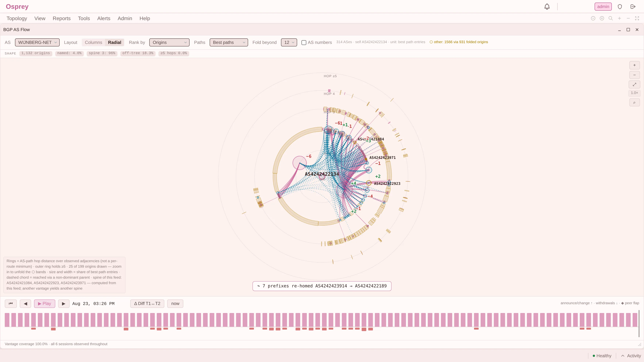Click the plain plus icon in menu bar
This screenshot has width=644, height=362.
click(x=619, y=18)
